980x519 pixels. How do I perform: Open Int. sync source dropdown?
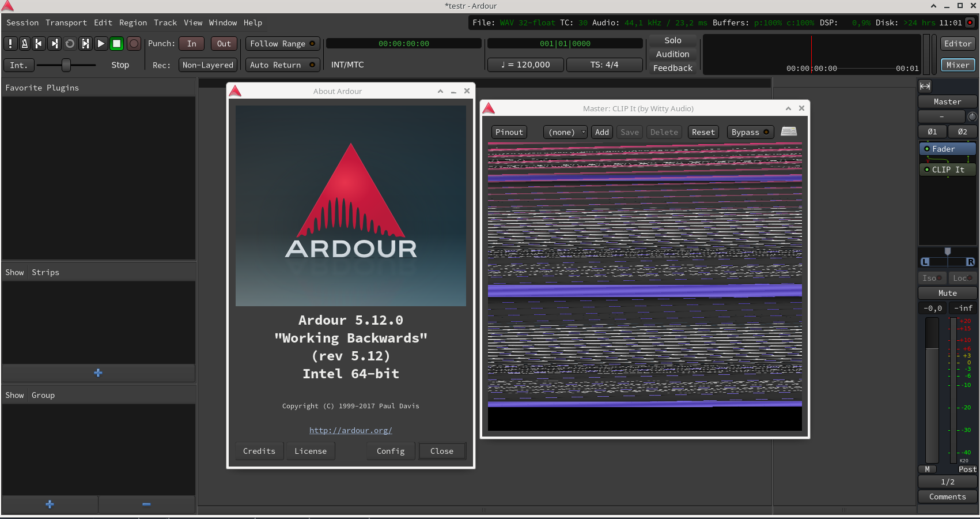[x=18, y=65]
